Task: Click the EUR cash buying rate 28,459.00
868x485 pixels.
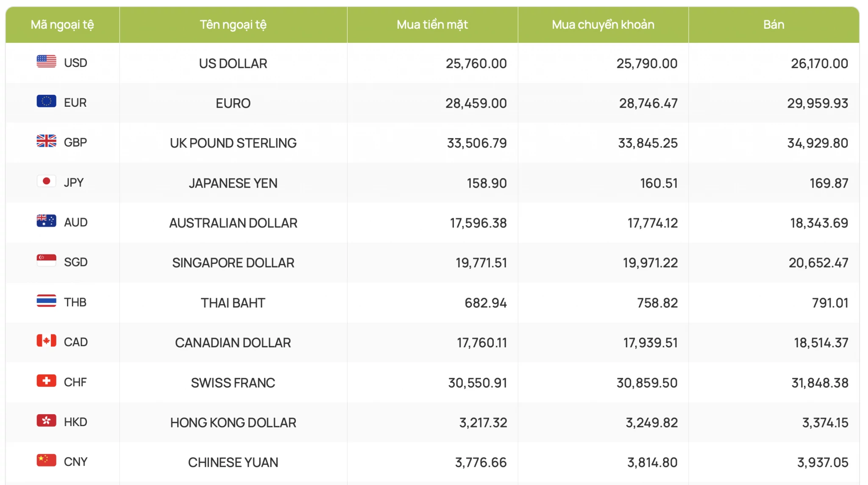Action: pos(476,103)
